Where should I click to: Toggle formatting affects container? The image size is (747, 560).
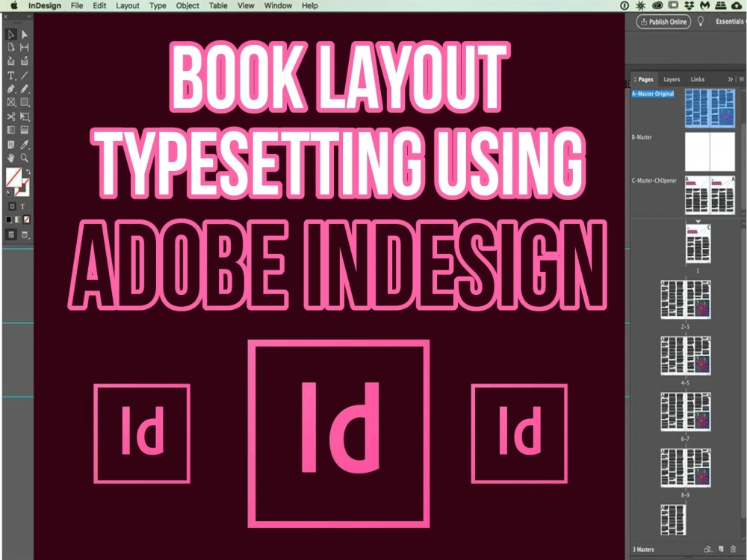(12, 206)
